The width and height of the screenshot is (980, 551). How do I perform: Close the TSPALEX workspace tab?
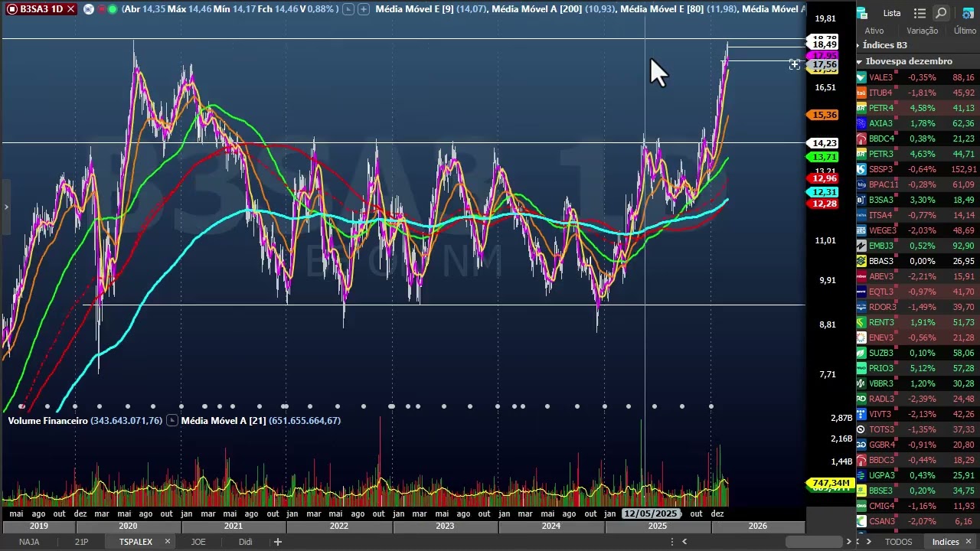click(167, 542)
